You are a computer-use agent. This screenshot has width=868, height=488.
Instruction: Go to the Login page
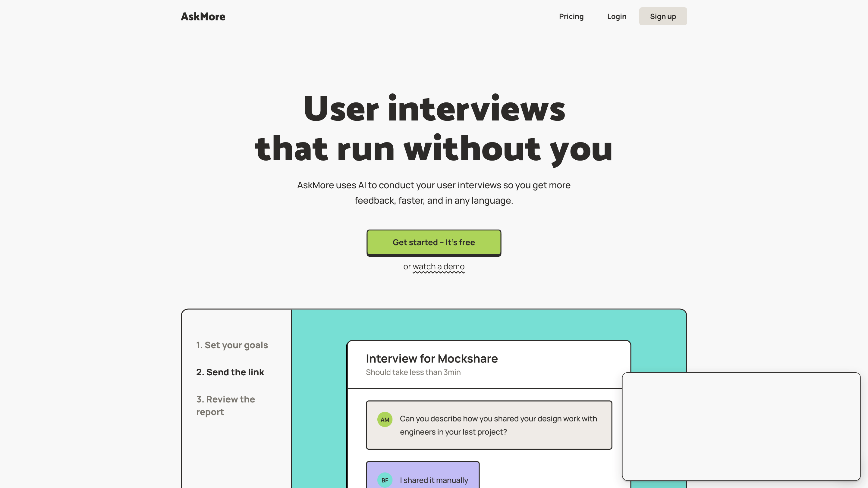(617, 17)
